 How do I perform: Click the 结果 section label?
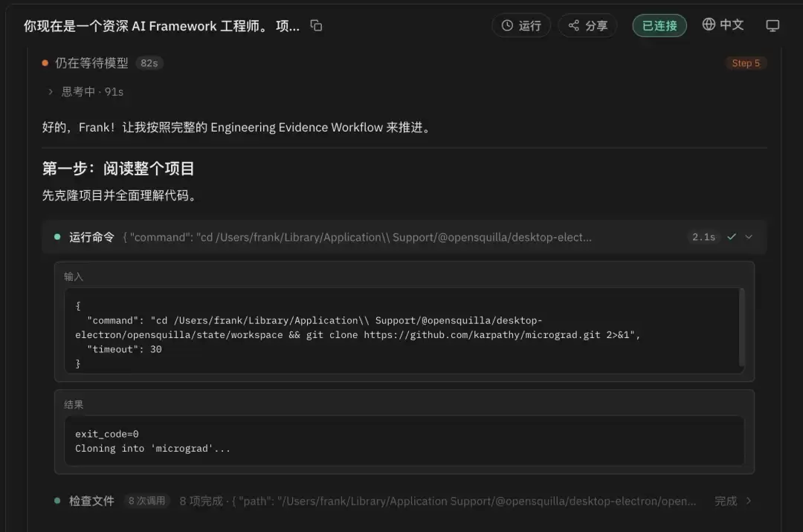(x=74, y=405)
